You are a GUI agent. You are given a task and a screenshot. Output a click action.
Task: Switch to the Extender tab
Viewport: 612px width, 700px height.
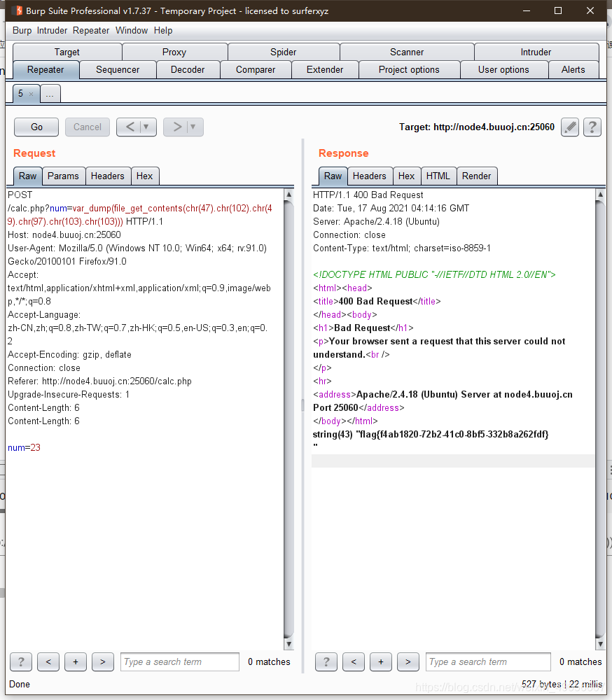click(325, 69)
